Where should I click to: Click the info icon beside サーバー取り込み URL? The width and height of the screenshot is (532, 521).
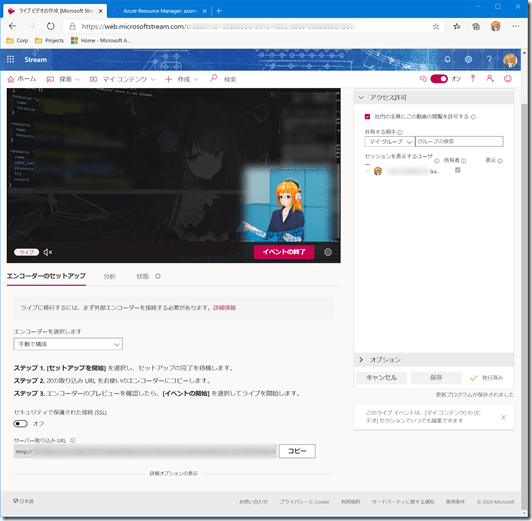(73, 440)
